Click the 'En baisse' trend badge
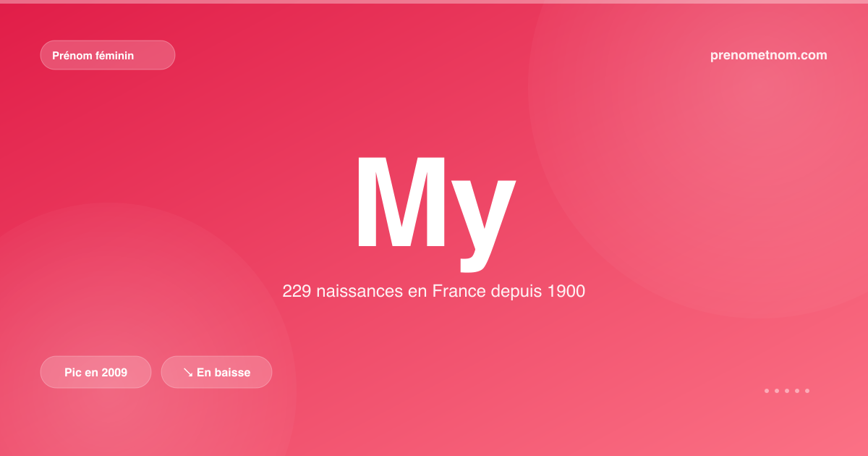 216,372
